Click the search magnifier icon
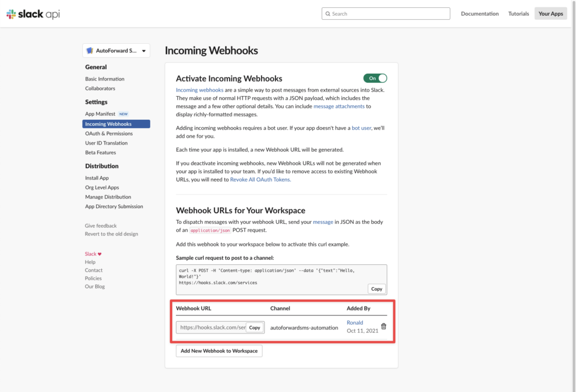The image size is (576, 392). coord(328,13)
